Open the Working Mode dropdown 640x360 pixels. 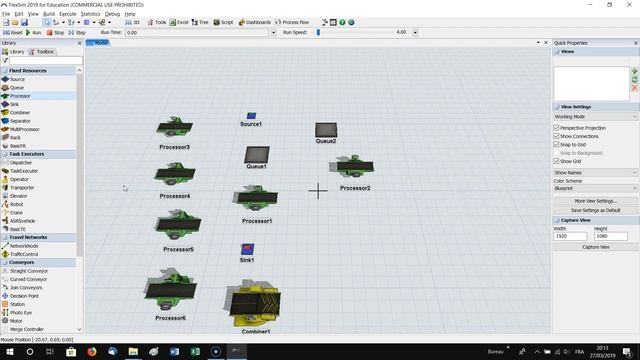pyautogui.click(x=596, y=117)
